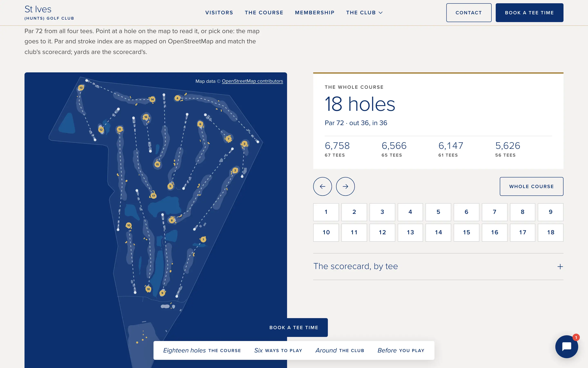This screenshot has width=588, height=368.
Task: Pick hole 18 in number grid
Action: 551,232
